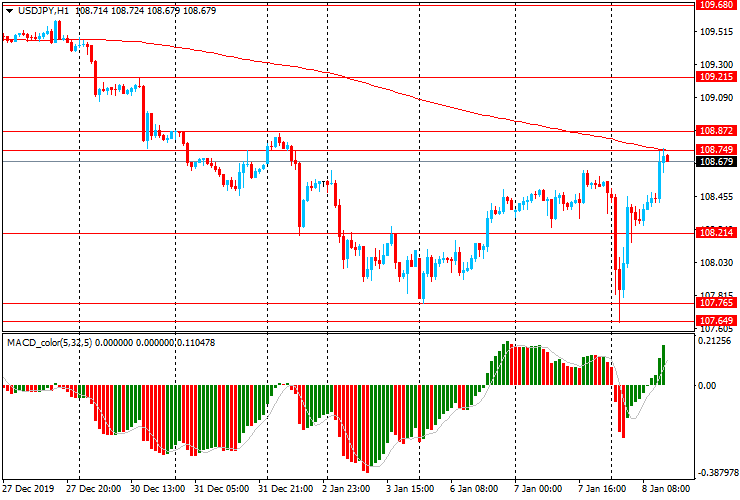Select the USDJPY,H1 chart title text
The width and height of the screenshot is (740, 500).
point(43,10)
